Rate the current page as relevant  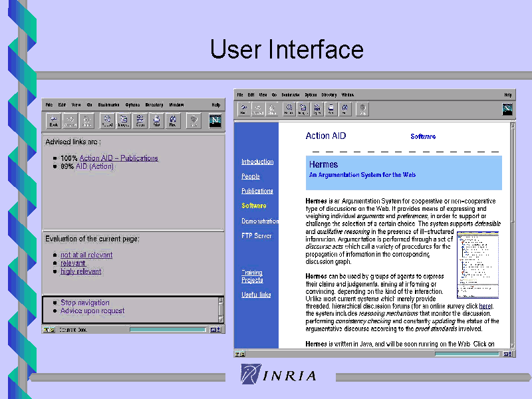point(72,263)
